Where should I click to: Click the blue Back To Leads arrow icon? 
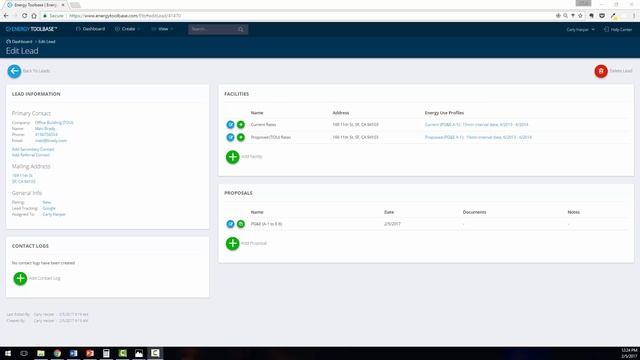[14, 71]
